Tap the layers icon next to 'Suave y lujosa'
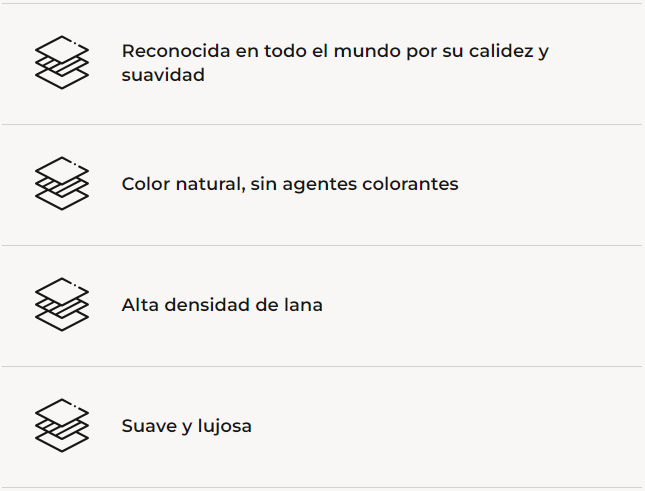 click(x=61, y=426)
